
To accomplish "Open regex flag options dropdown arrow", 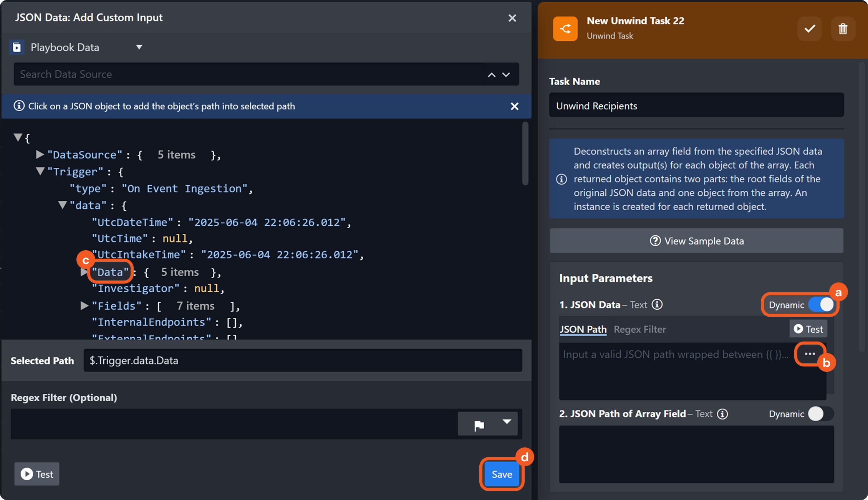I will [x=507, y=422].
